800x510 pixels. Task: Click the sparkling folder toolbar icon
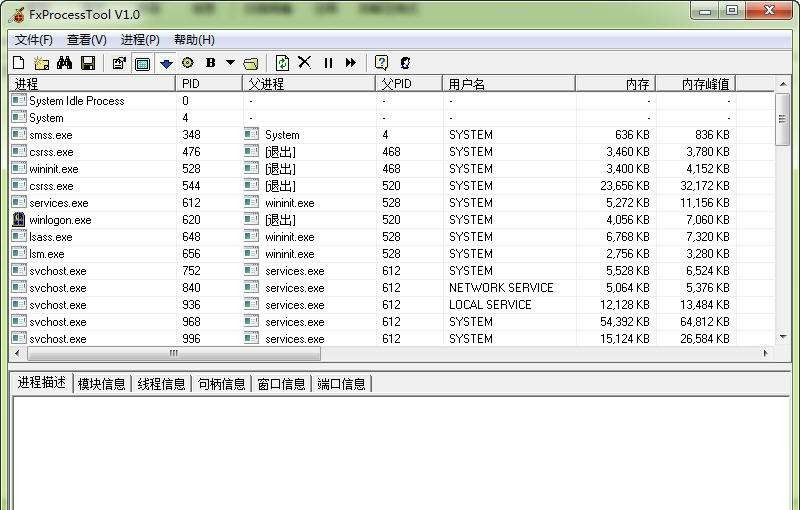tap(41, 63)
